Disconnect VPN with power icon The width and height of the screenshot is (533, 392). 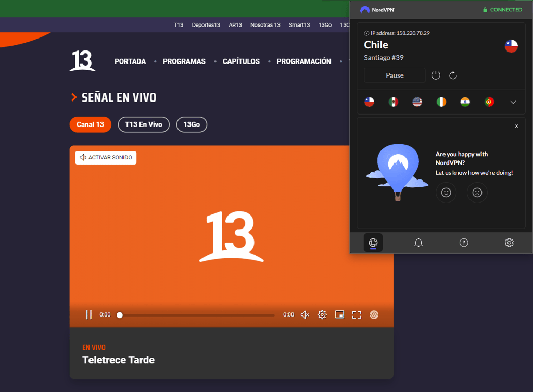[436, 75]
